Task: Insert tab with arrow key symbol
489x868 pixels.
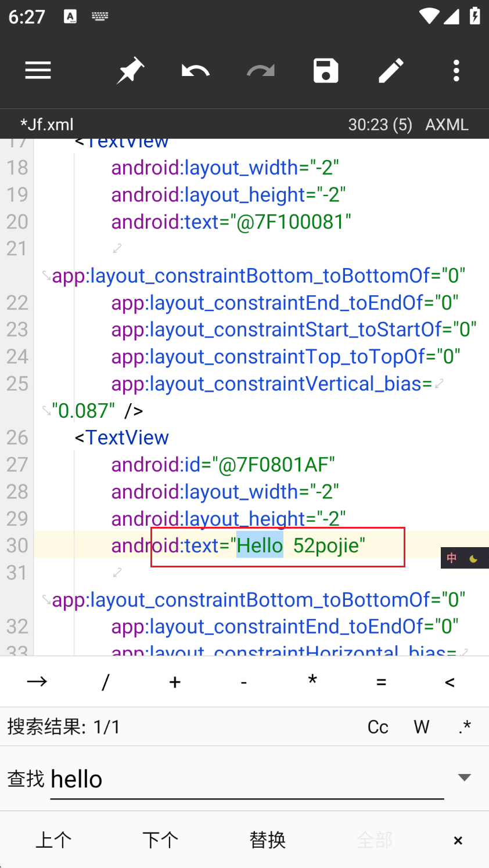Action: pyautogui.click(x=37, y=682)
